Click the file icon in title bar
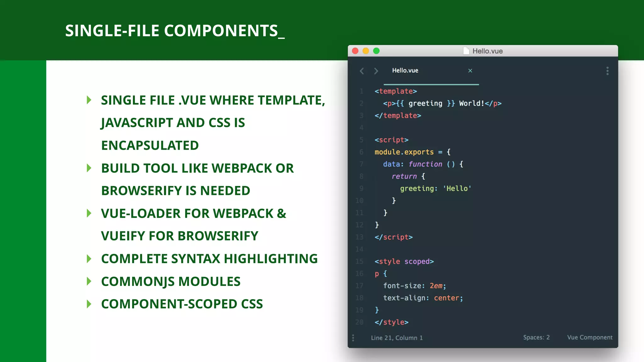644x362 pixels. point(466,51)
